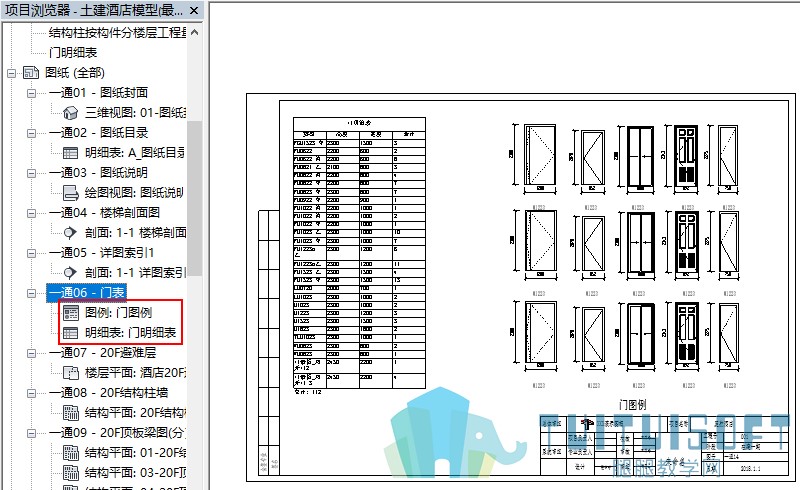Collapse the 一通08 - 20F结构柱墙 node
The image size is (800, 490).
click(31, 393)
